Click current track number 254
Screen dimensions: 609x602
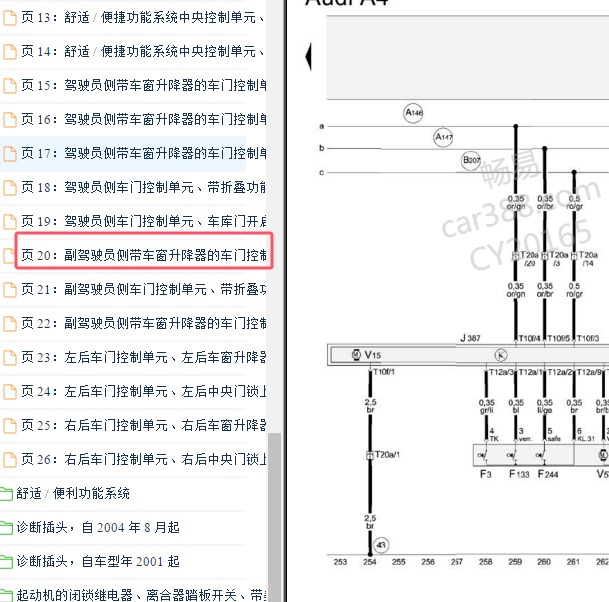coord(369,562)
